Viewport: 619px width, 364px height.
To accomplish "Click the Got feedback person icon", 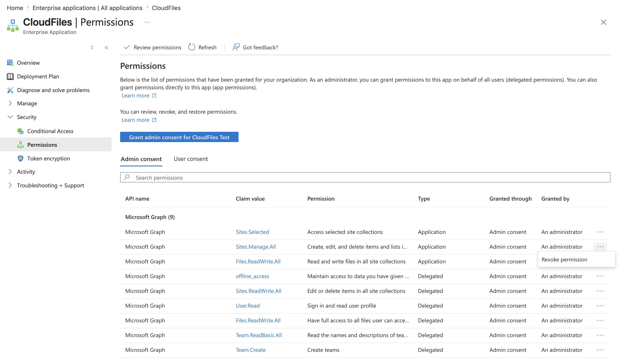I will 236,47.
